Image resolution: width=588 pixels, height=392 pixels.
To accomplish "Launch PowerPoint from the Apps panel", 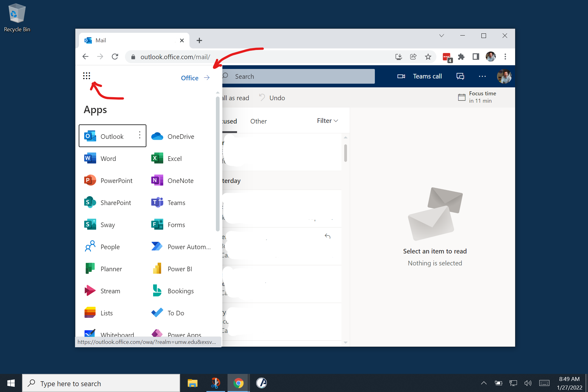I will [x=108, y=181].
